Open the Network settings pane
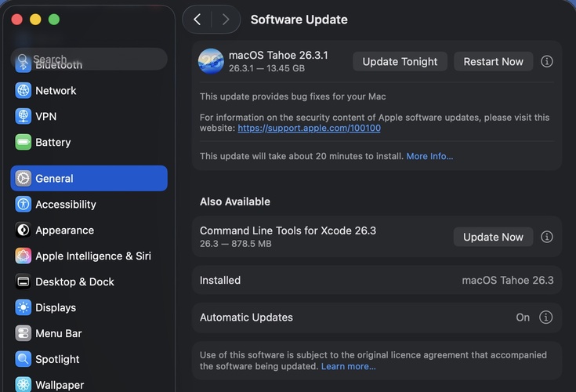 [89, 90]
